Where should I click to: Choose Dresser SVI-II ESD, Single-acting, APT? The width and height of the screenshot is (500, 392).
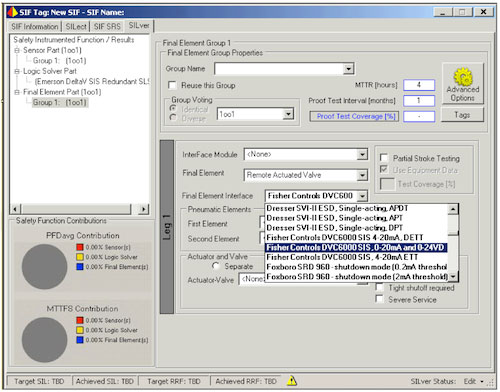pyautogui.click(x=356, y=218)
